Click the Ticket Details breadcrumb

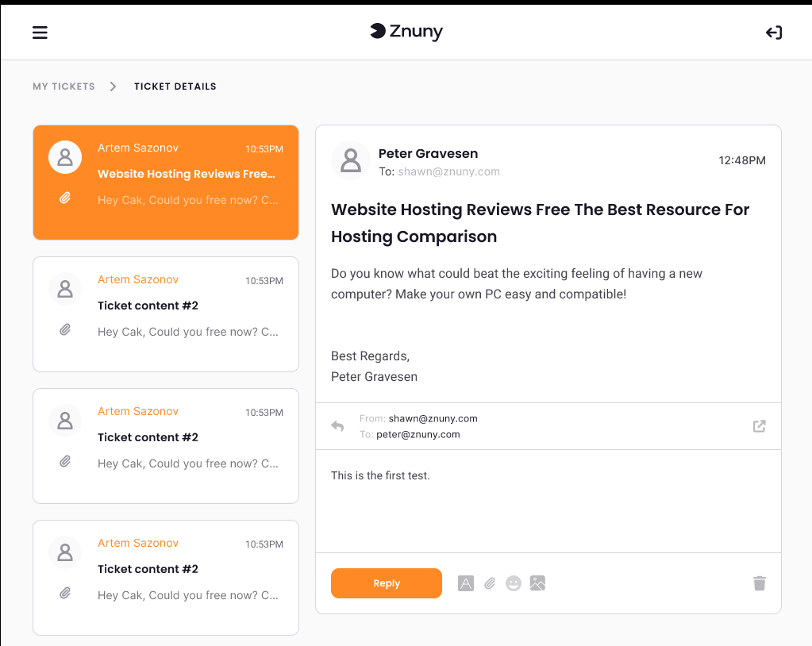[x=175, y=87]
